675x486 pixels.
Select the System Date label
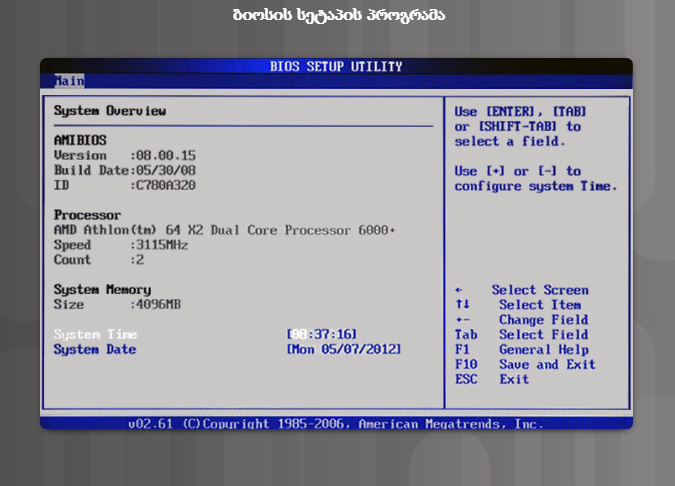(x=95, y=349)
